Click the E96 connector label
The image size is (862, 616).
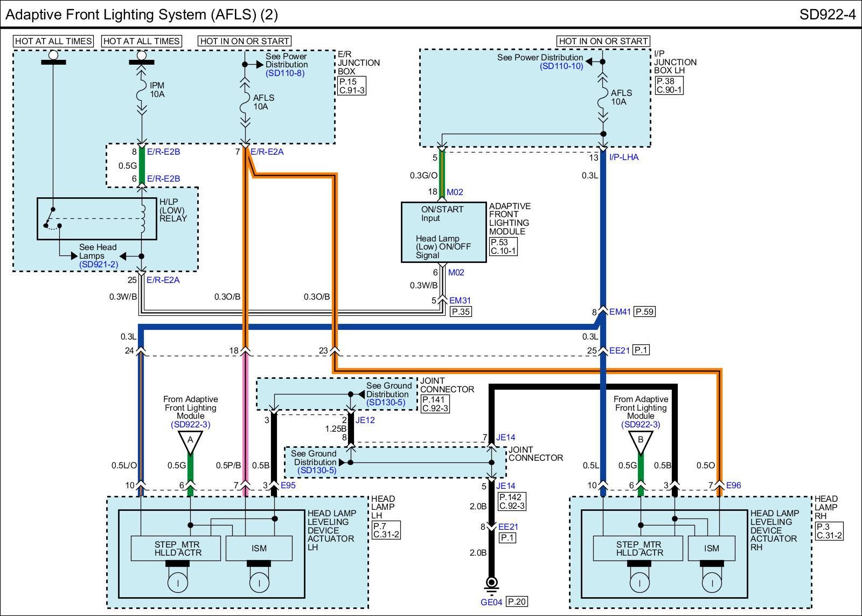coord(733,486)
